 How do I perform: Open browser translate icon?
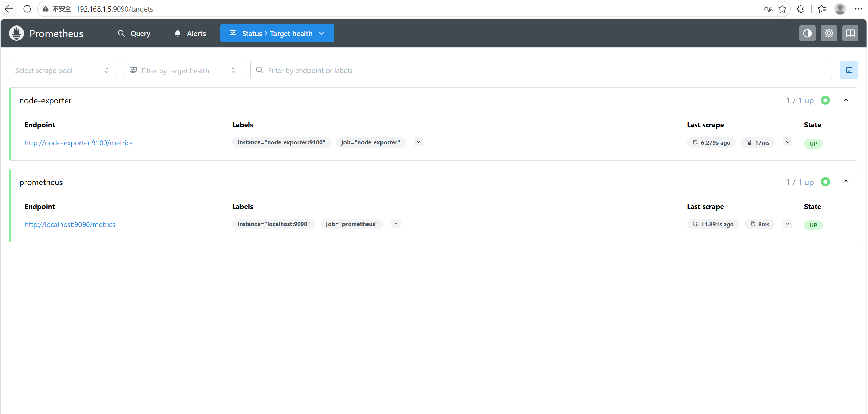(768, 9)
